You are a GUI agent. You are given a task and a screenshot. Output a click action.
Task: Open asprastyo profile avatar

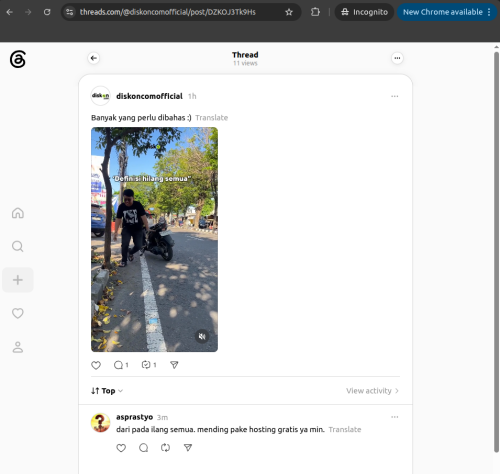point(100,423)
